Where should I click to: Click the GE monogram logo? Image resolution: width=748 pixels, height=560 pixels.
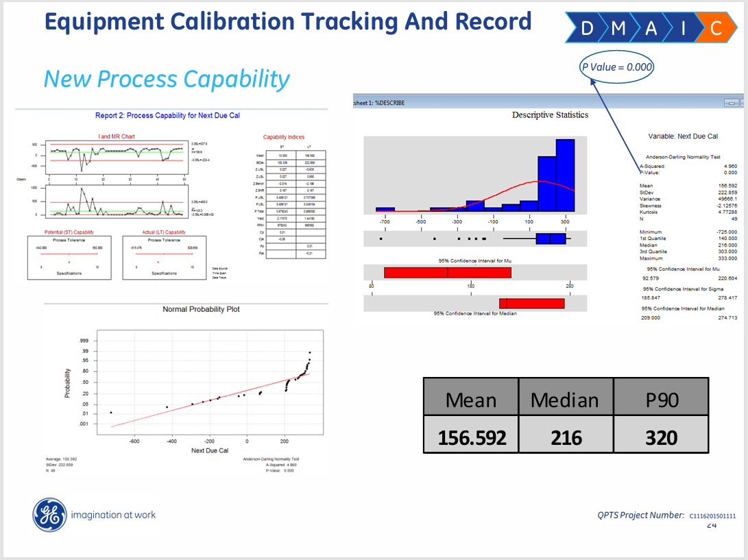[49, 515]
